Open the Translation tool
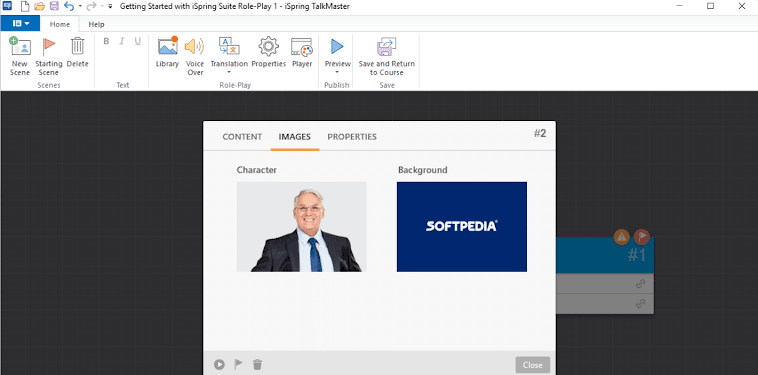The width and height of the screenshot is (758, 375). (x=229, y=52)
